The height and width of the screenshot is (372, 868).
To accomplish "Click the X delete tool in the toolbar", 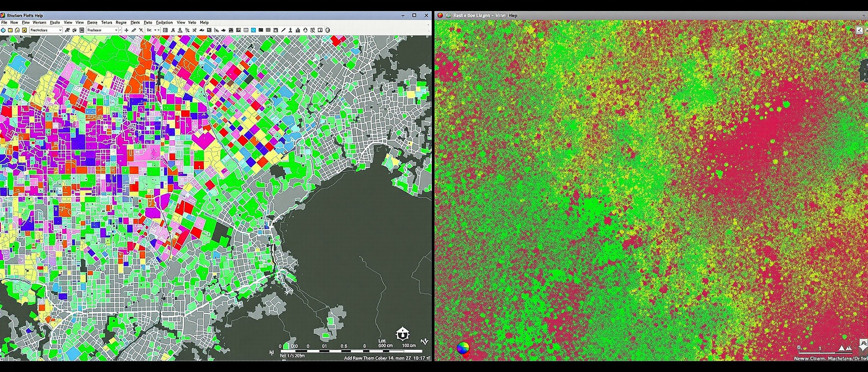I will click(141, 30).
